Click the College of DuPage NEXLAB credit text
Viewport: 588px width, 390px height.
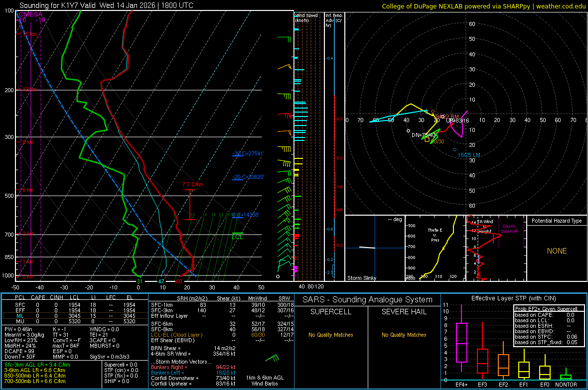[x=484, y=6]
